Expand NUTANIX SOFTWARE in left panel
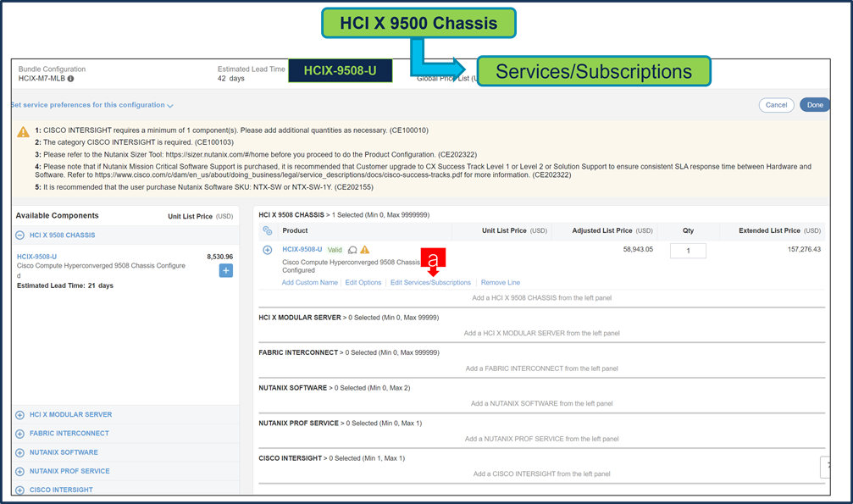Image resolution: width=853 pixels, height=504 pixels. point(19,453)
